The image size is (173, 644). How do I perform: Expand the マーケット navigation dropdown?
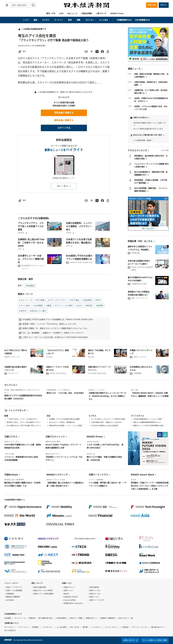[x=60, y=20]
